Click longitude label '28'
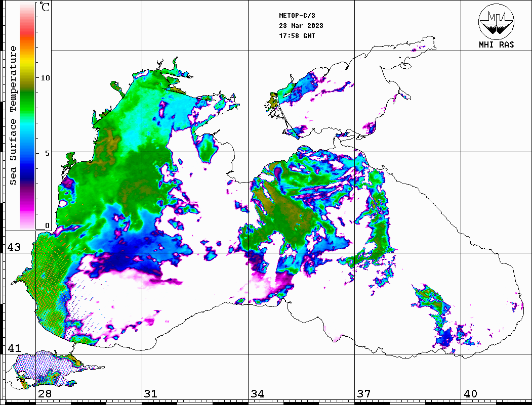Viewport: 532px width, 405px height. [45, 394]
